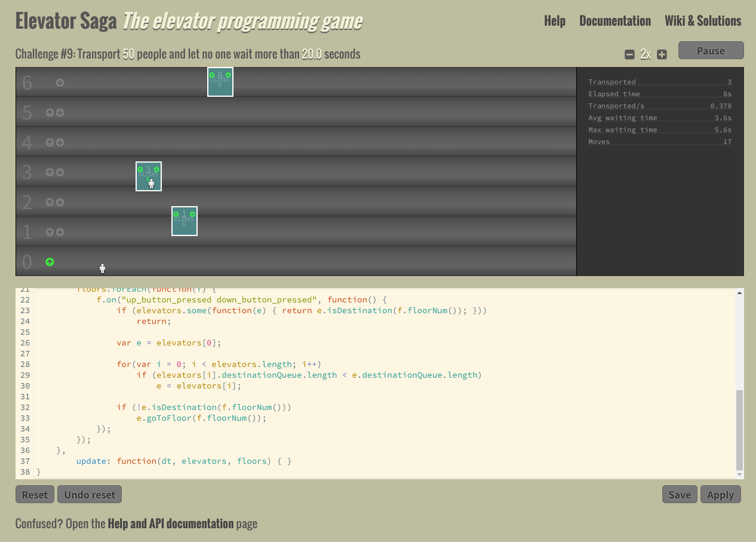Click floor 4 down call button
The width and height of the screenshot is (756, 542).
click(x=60, y=142)
